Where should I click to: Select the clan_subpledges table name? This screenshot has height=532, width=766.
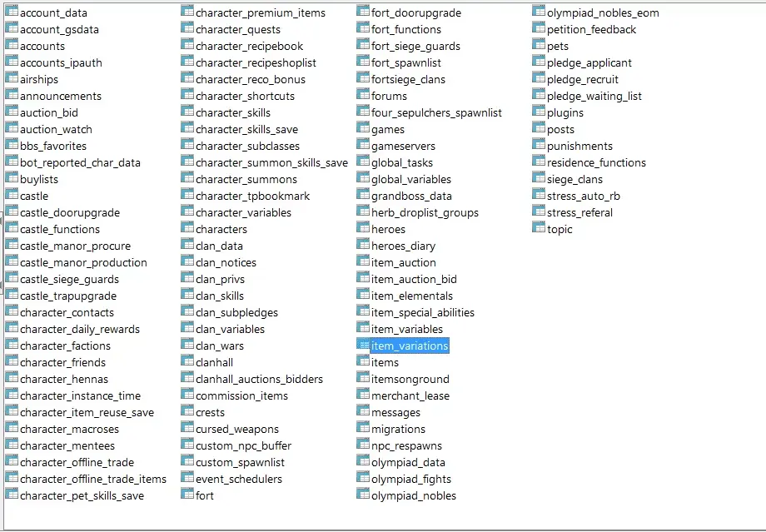[x=237, y=313]
